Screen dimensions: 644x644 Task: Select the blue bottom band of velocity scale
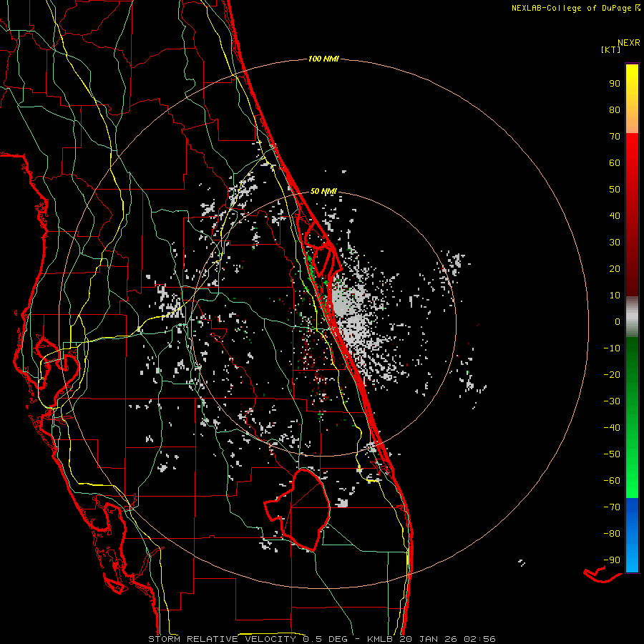632,535
